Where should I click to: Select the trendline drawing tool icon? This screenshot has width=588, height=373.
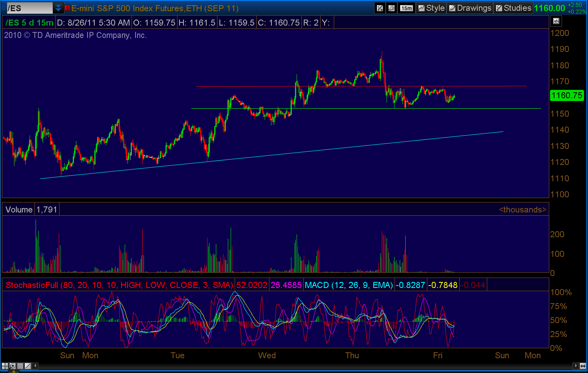click(28, 366)
